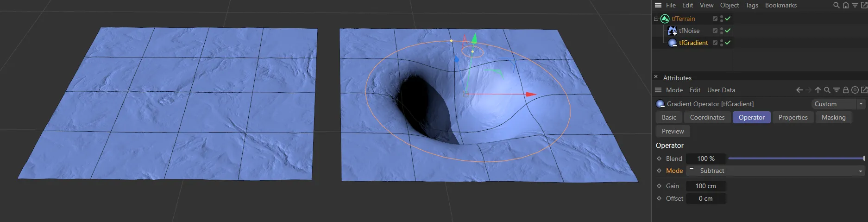868x222 pixels.
Task: Click the Gradient Operator header icon
Action: click(x=660, y=104)
